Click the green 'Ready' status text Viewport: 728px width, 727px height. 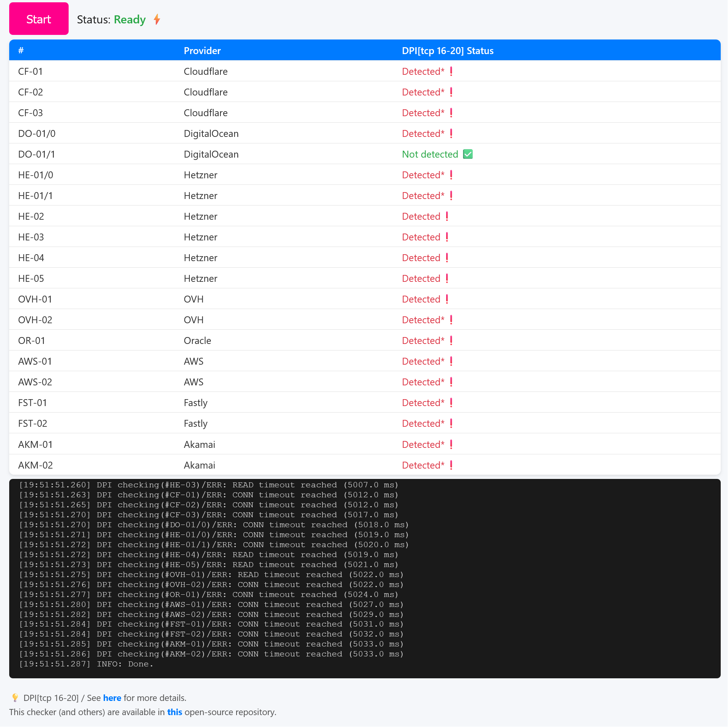(x=130, y=20)
